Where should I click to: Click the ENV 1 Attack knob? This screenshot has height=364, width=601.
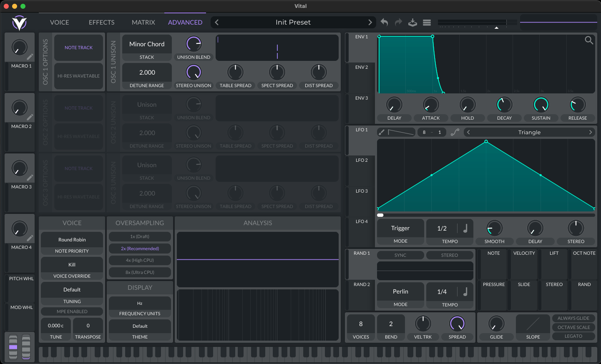431,105
